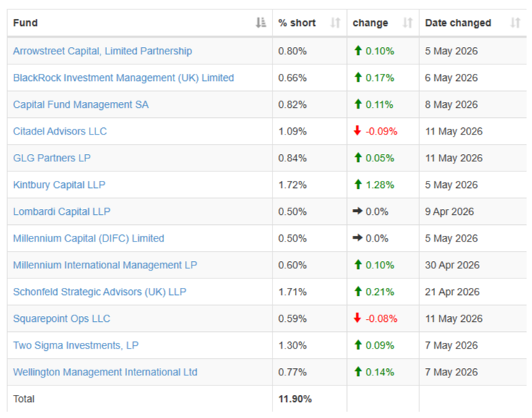
Task: Open Arrowstreet Capital, Limited Partnership link
Action: (x=103, y=51)
